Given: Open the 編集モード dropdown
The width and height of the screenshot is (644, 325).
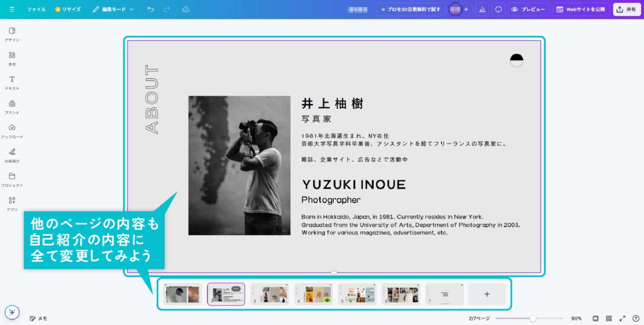Looking at the screenshot, I should point(112,9).
